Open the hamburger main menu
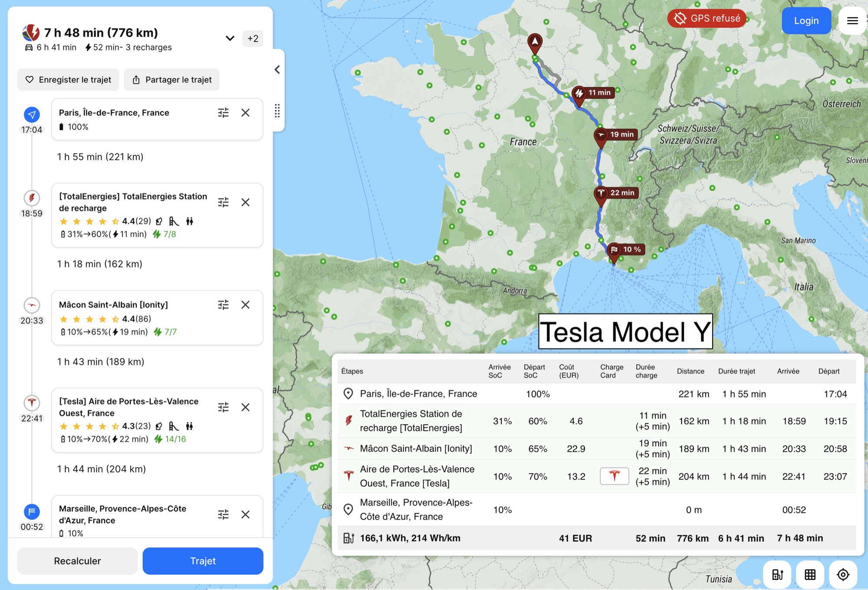 pyautogui.click(x=852, y=20)
